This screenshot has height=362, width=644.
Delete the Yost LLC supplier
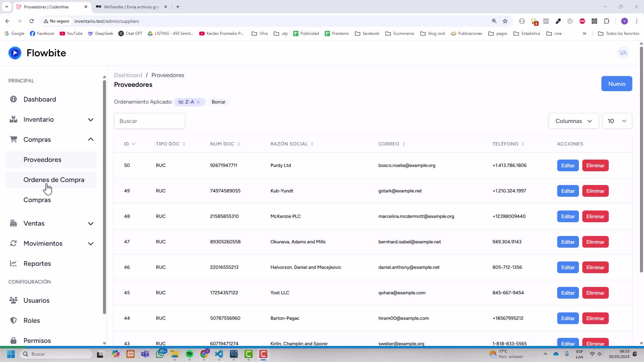[x=595, y=293]
